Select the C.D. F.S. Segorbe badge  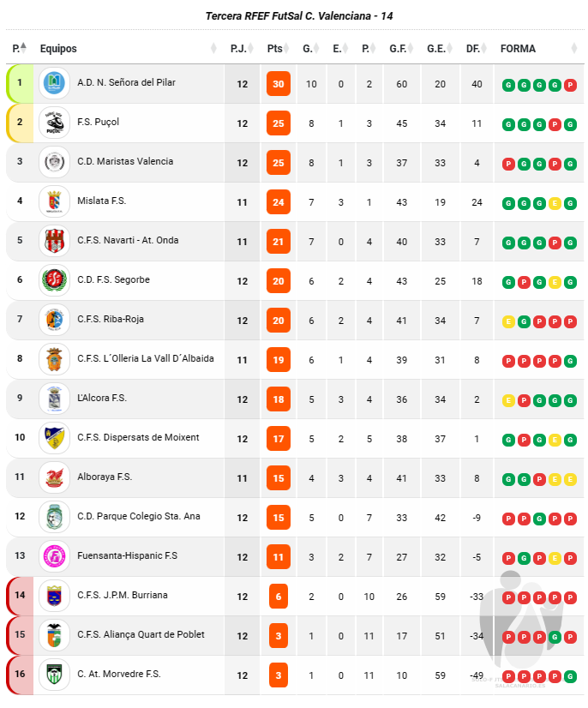tap(54, 280)
